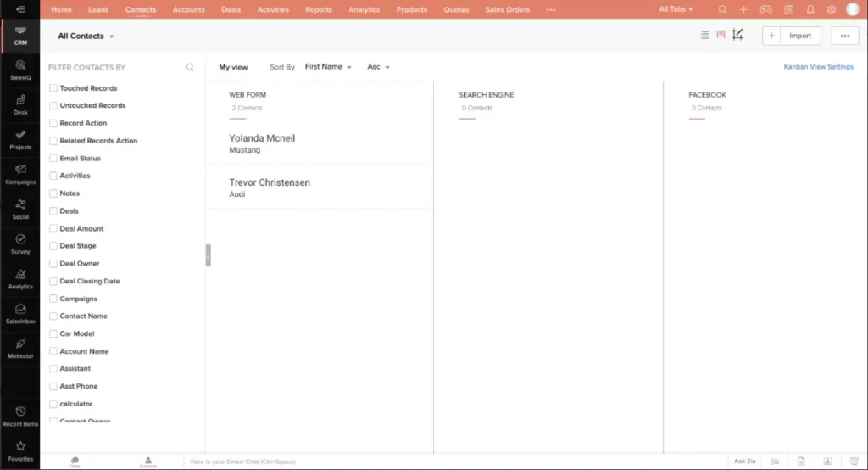Viewport: 868px width, 470px height.
Task: Open the Survey sidebar icon
Action: [x=20, y=243]
